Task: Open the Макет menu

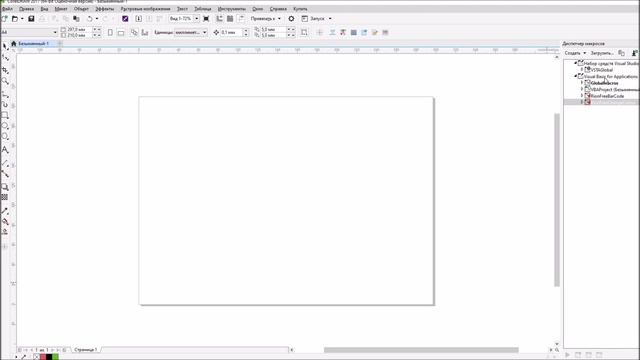Action: pos(61,9)
